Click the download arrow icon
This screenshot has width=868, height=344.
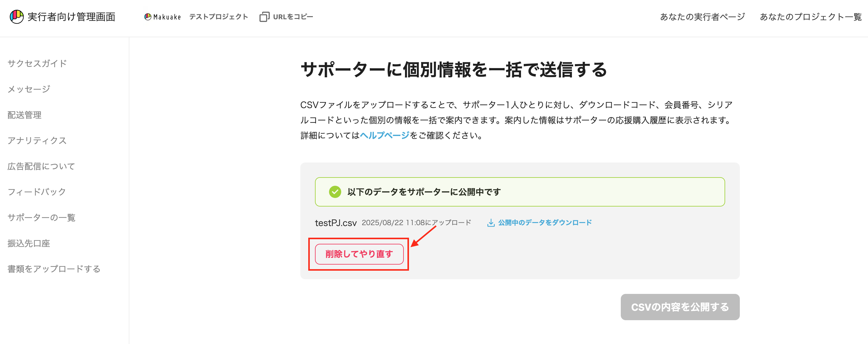490,223
